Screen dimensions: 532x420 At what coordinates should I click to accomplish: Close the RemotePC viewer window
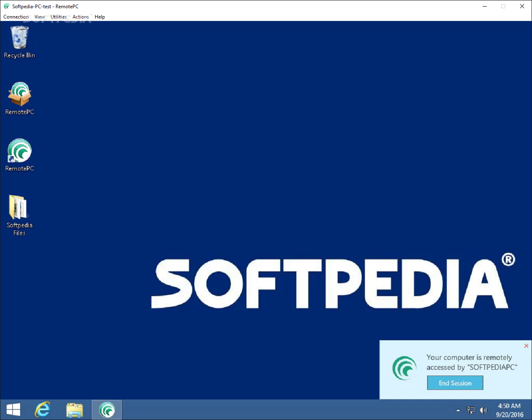click(x=522, y=6)
